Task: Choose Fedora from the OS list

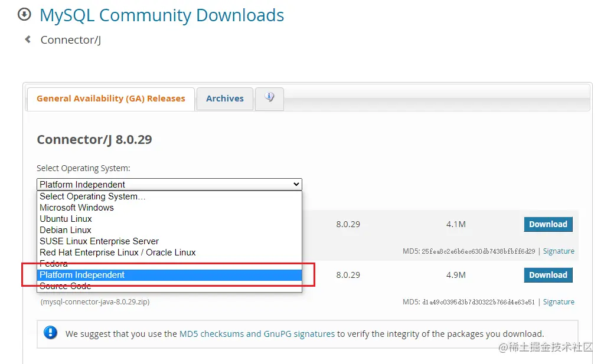Action: coord(169,264)
